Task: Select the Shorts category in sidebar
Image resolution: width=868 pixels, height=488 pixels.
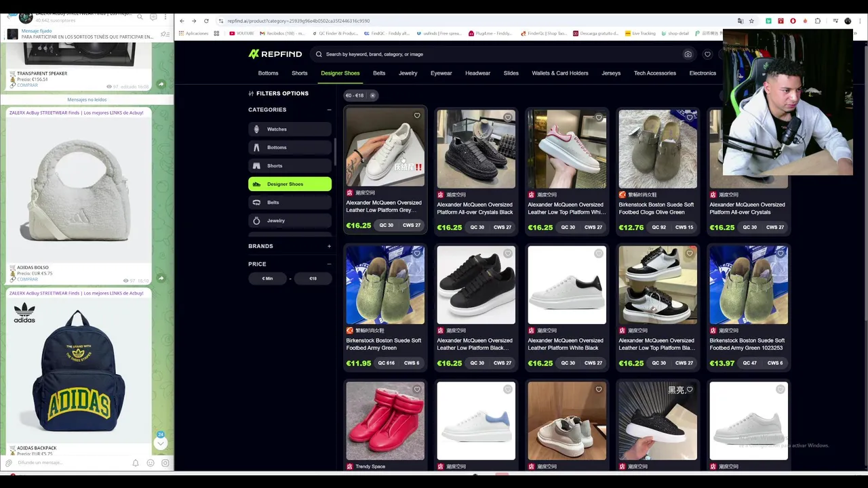Action: [290, 165]
